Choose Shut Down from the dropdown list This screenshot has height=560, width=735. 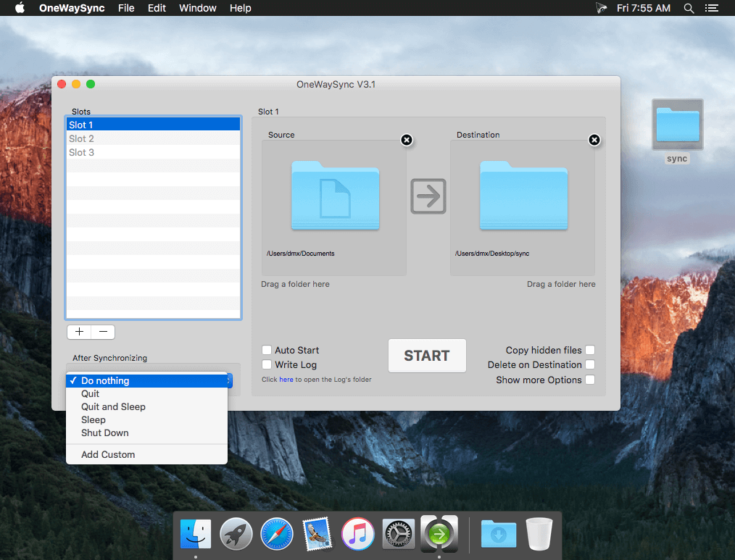click(x=146, y=433)
